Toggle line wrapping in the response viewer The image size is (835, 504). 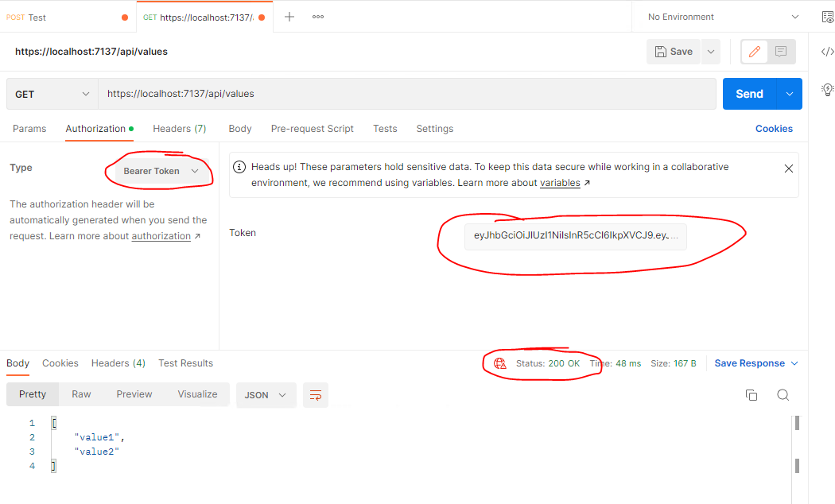(x=315, y=394)
